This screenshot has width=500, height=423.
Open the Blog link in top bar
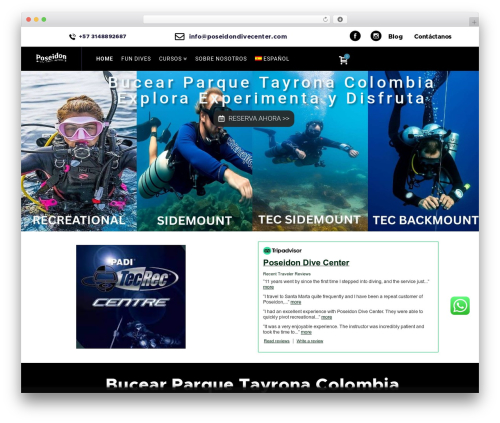click(395, 37)
